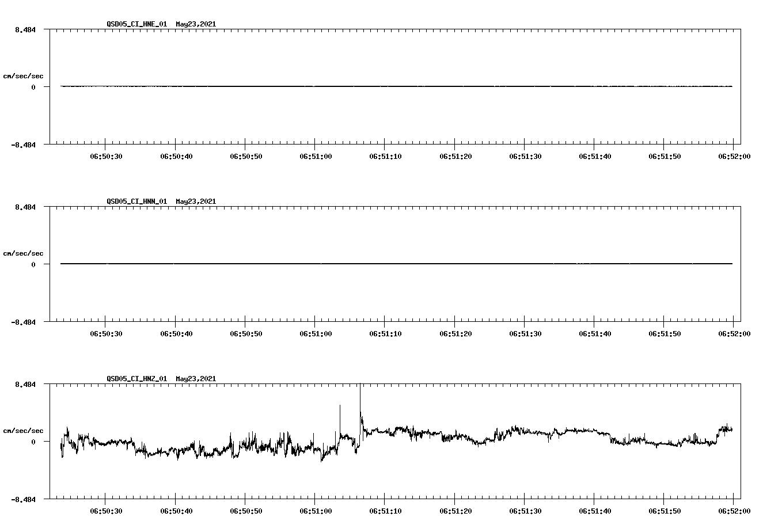Click 06:50:40 time label under HNN plot
Screen dimensions: 782x532
(176, 333)
